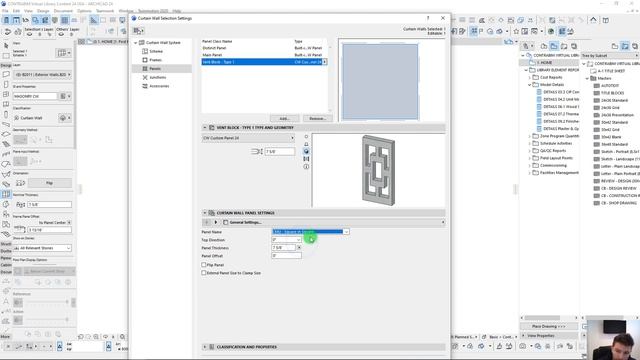Select DETAILS 04.2 item in Navigator
This screenshot has height=360, width=640.
(x=558, y=100)
